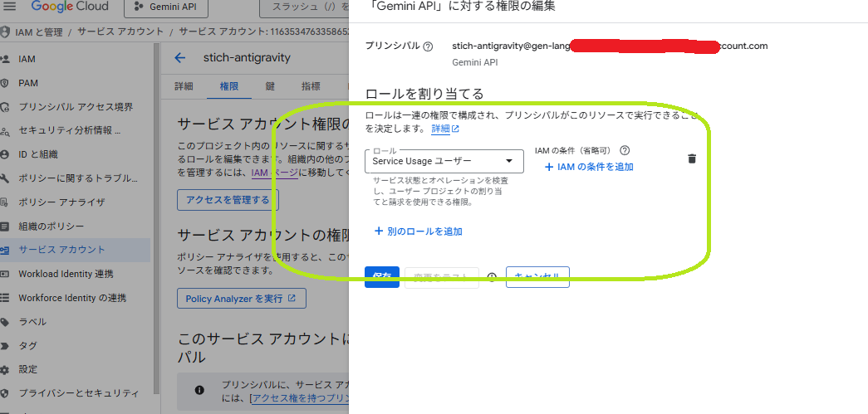Open IAM in the left sidebar

27,60
